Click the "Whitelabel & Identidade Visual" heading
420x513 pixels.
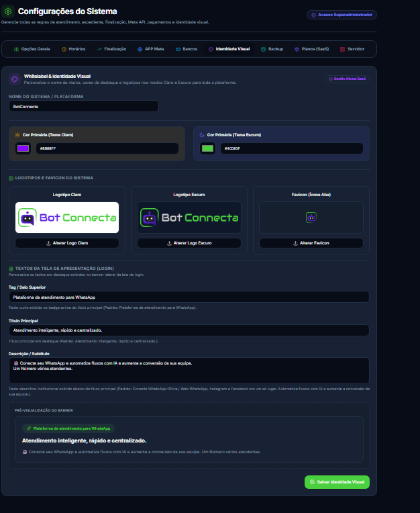pos(57,77)
